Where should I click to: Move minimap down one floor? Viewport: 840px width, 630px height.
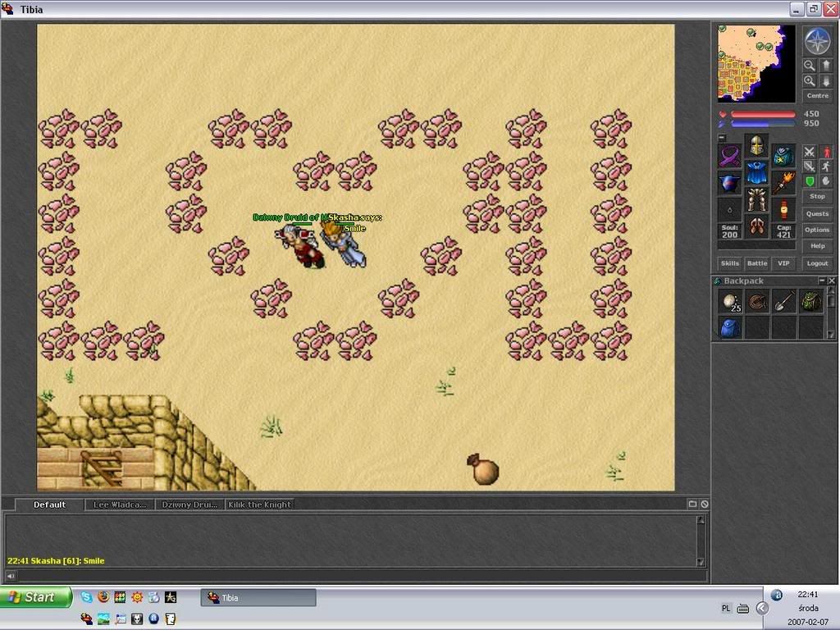(825, 81)
